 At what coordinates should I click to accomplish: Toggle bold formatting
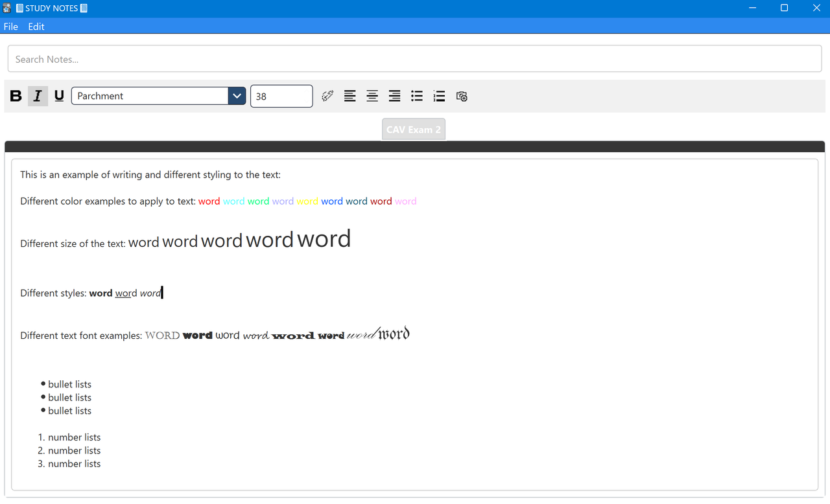(x=16, y=95)
